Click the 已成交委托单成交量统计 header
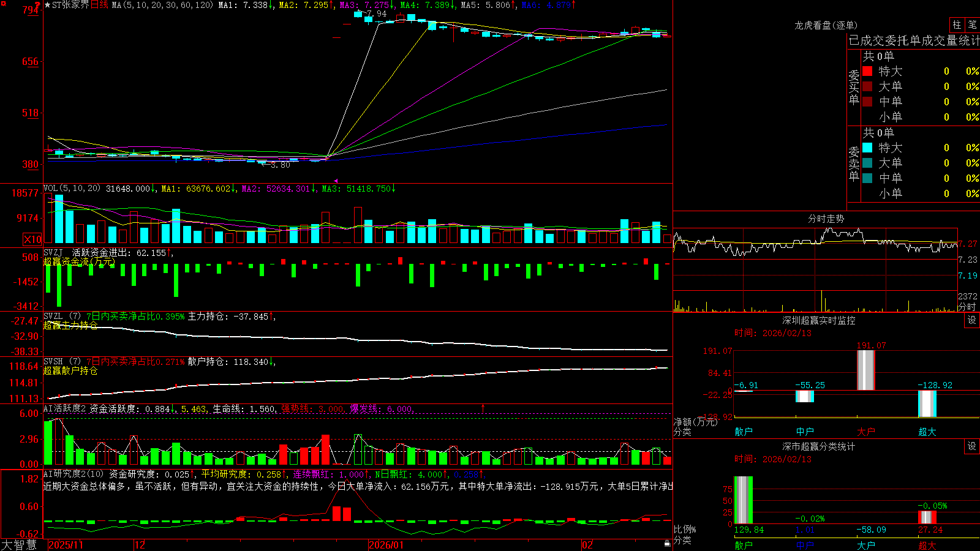This screenshot has width=980, height=551. (914, 40)
